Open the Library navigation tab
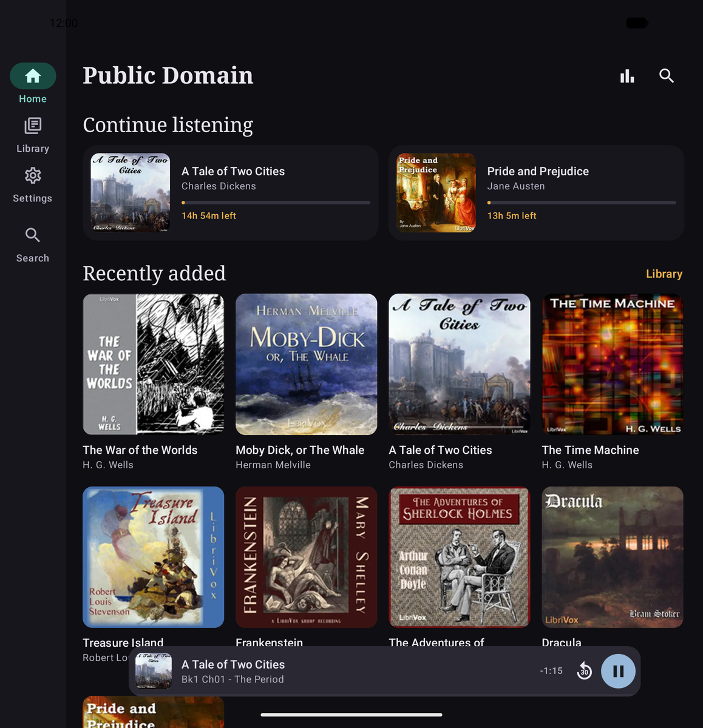 [33, 136]
